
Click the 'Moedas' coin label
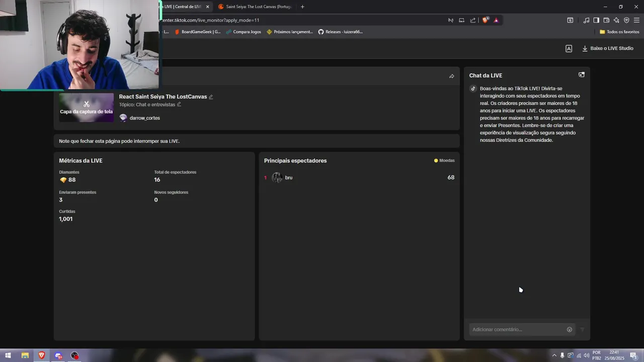click(x=444, y=161)
